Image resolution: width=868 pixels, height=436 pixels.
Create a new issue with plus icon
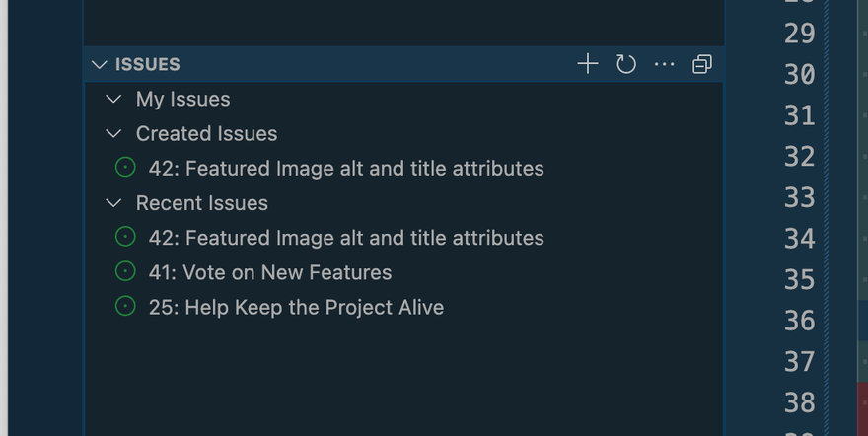click(x=588, y=64)
